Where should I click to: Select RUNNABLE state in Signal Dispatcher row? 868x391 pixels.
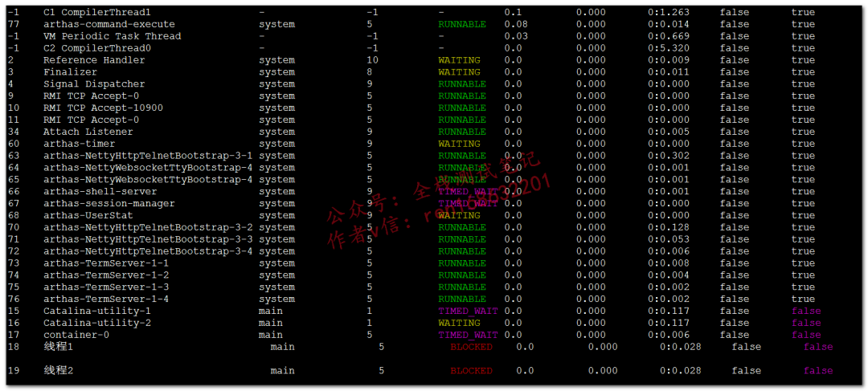coord(462,84)
